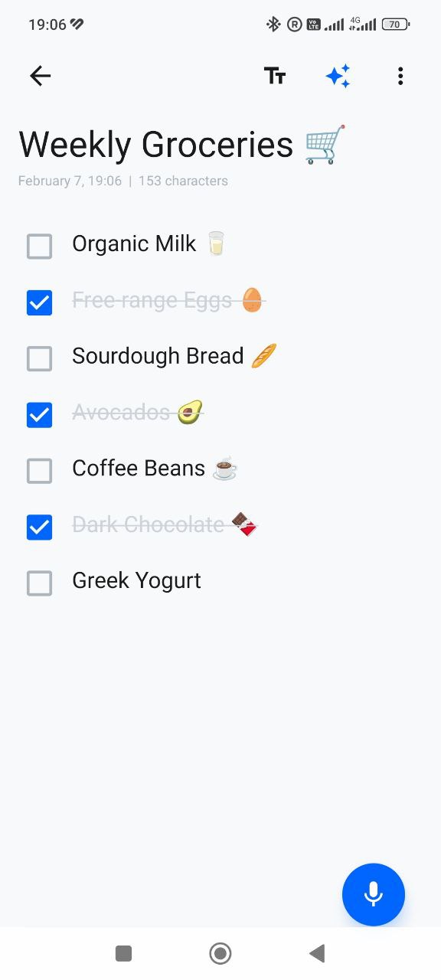
Task: Tap the Bluetooth icon in the status bar
Action: 273,24
